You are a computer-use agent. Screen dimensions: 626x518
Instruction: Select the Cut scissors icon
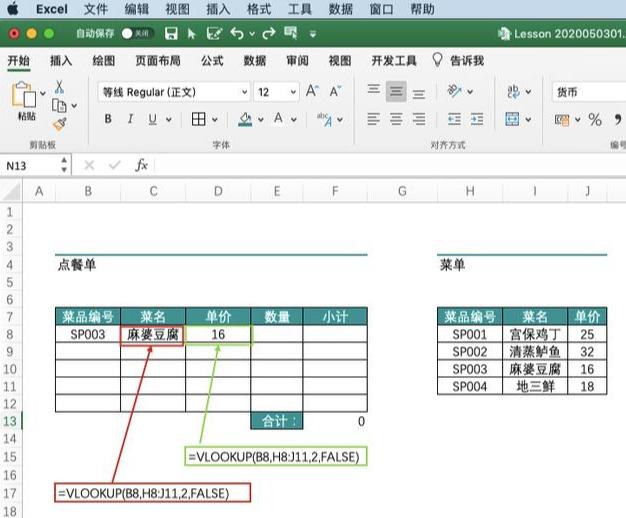[x=59, y=87]
